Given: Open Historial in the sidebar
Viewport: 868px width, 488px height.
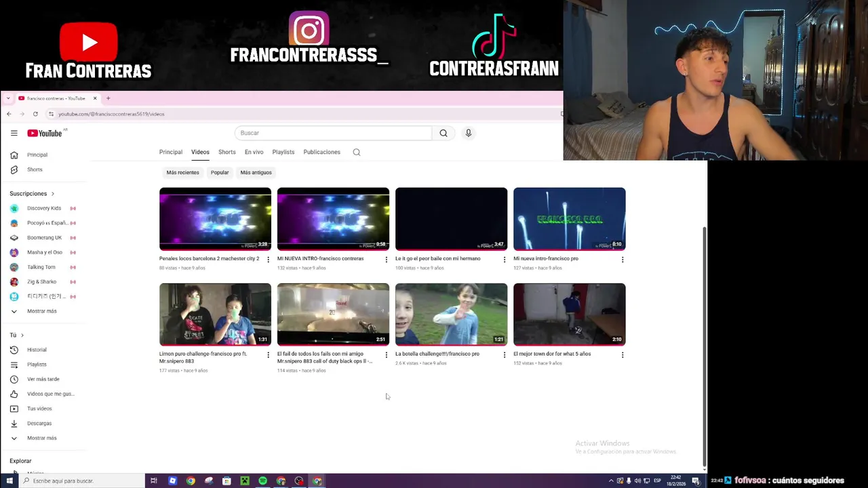Looking at the screenshot, I should click(43, 350).
